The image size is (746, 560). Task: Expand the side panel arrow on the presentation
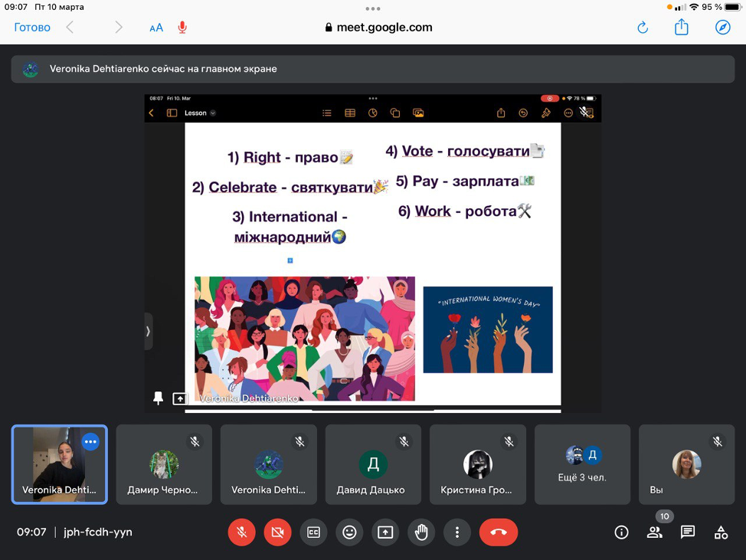click(x=149, y=332)
